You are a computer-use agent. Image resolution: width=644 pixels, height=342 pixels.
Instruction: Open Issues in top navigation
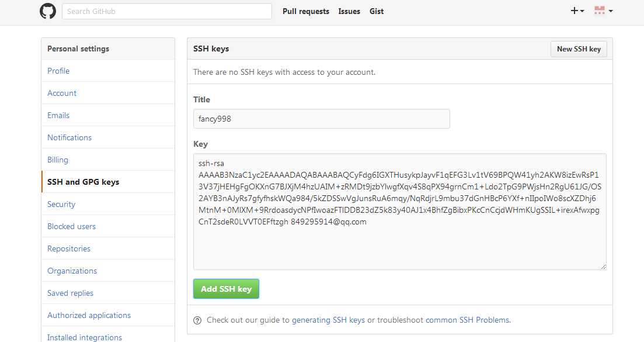349,12
